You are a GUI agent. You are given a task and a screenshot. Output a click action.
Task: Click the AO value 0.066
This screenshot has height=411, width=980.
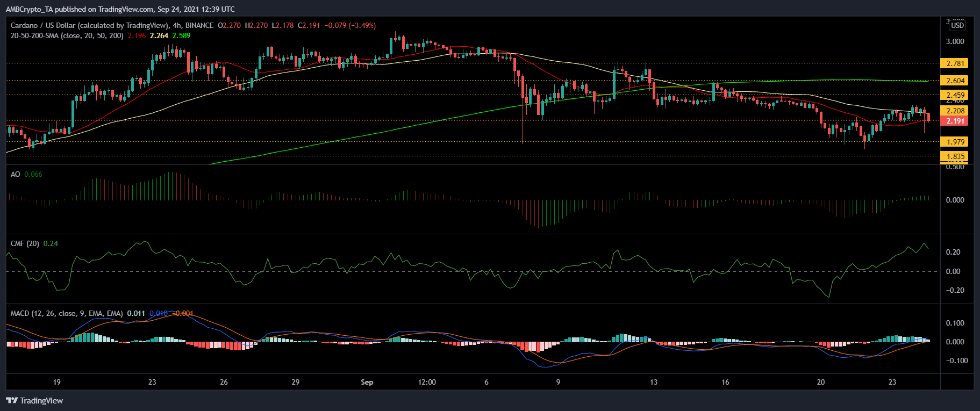pyautogui.click(x=33, y=174)
